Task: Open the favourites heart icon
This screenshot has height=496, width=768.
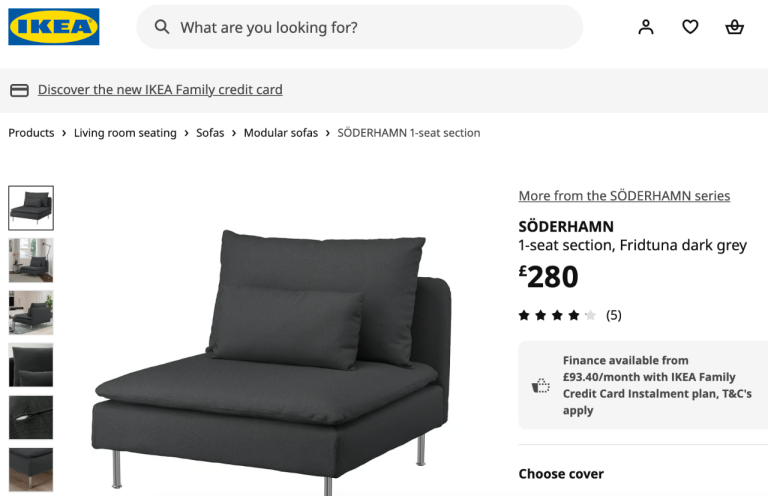Action: point(690,27)
